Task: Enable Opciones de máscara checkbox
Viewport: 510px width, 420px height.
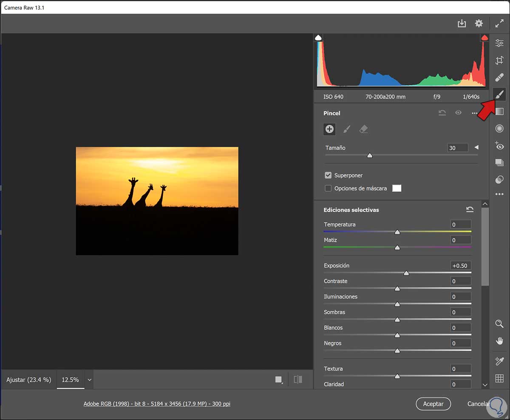Action: point(328,188)
